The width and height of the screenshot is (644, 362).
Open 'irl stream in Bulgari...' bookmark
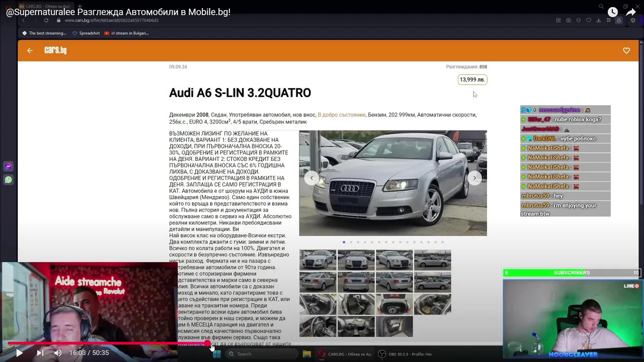[126, 33]
